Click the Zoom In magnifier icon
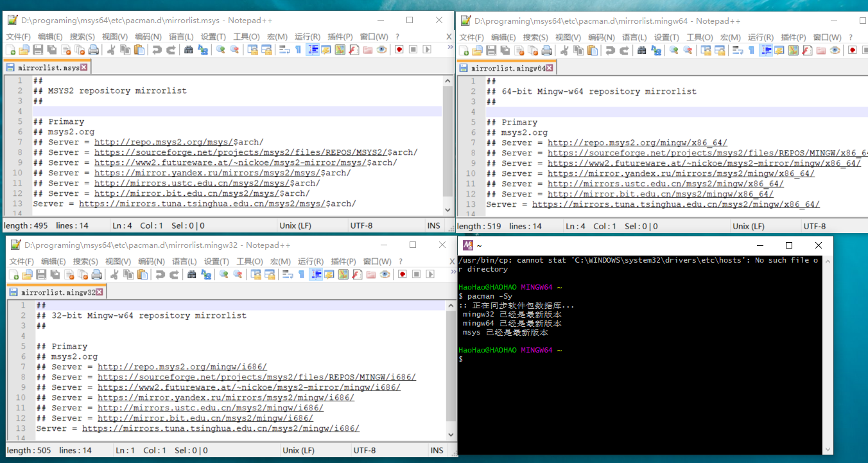 pyautogui.click(x=220, y=50)
